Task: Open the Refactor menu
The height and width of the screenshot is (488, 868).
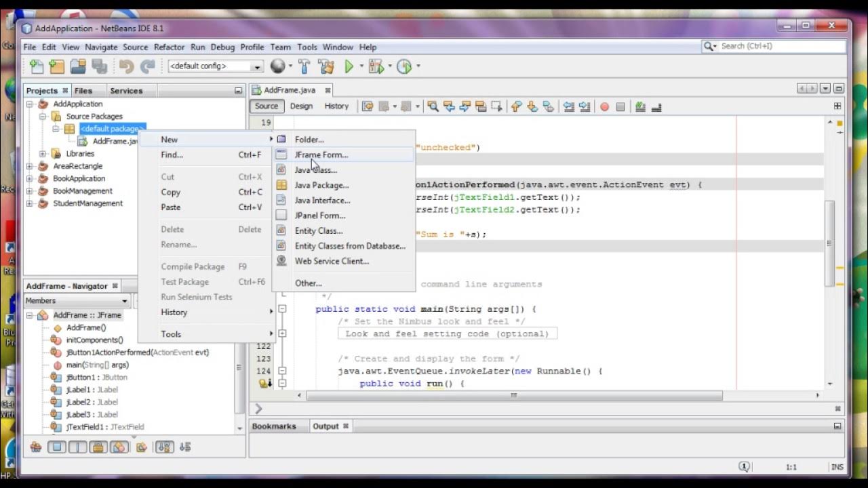Action: click(x=169, y=47)
